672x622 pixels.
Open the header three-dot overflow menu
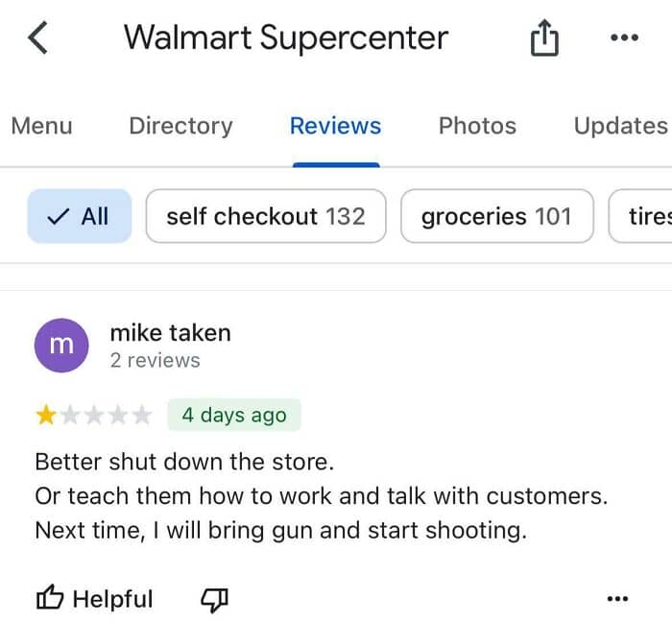pos(624,37)
